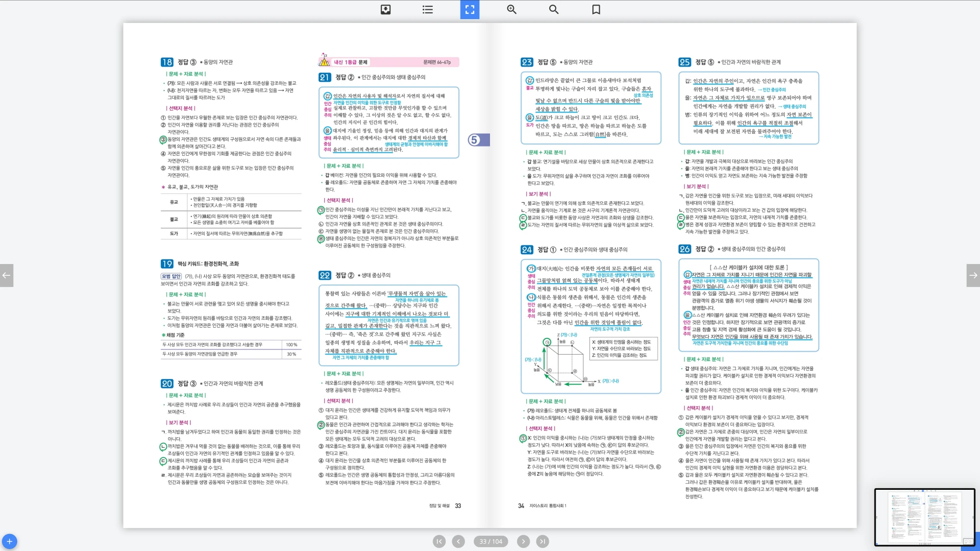The height and width of the screenshot is (551, 980).
Task: Click question 21 number badge
Action: [324, 77]
